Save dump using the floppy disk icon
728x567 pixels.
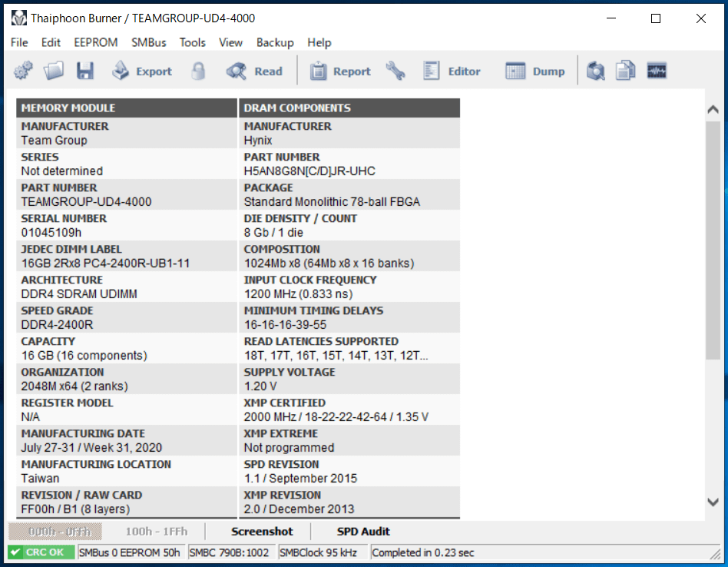pos(85,71)
